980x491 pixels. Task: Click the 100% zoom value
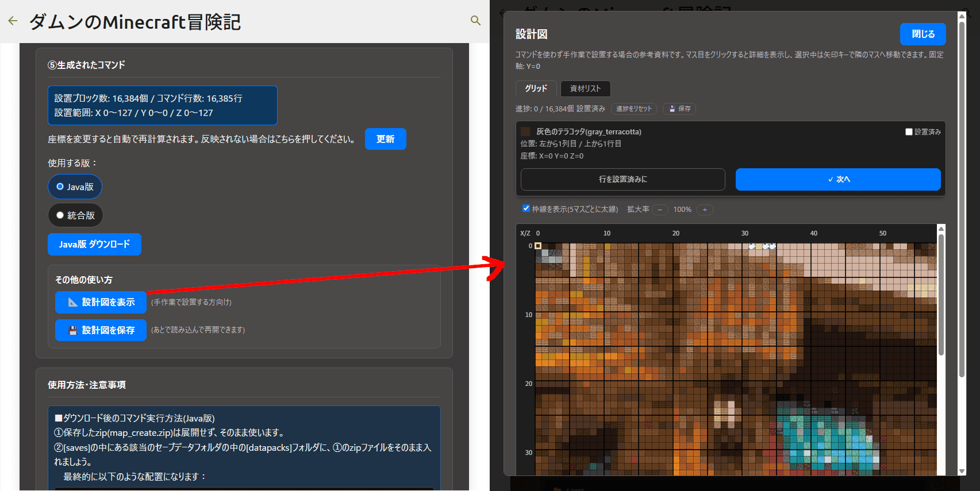(682, 210)
